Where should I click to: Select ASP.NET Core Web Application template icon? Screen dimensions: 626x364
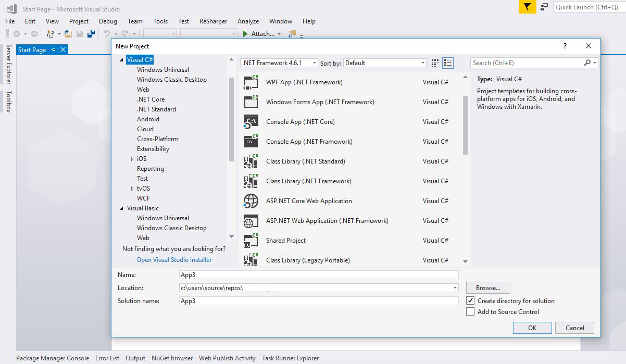click(251, 201)
